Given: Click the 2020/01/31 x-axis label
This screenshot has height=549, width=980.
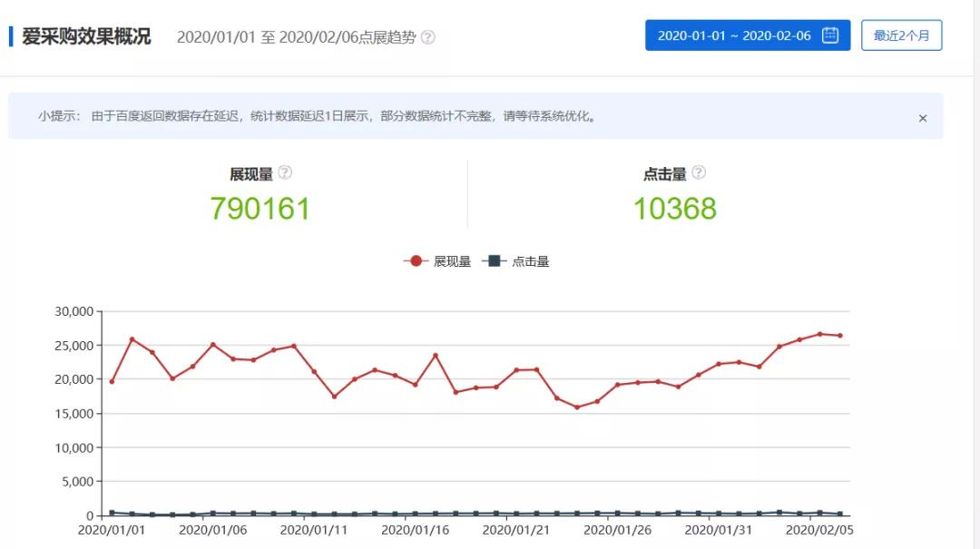Looking at the screenshot, I should tap(719, 530).
